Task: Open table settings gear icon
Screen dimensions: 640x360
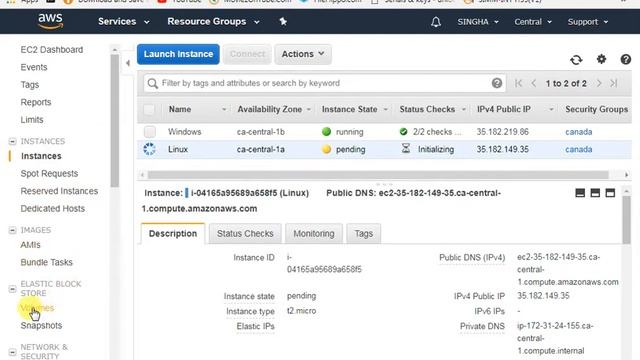Action: [x=601, y=59]
